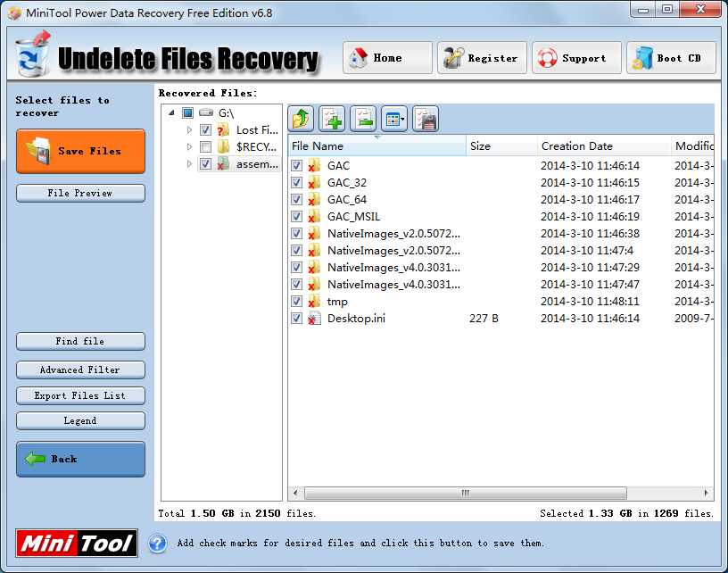Image resolution: width=728 pixels, height=573 pixels.
Task: Select the GAC_MSIL folder name
Action: point(353,217)
